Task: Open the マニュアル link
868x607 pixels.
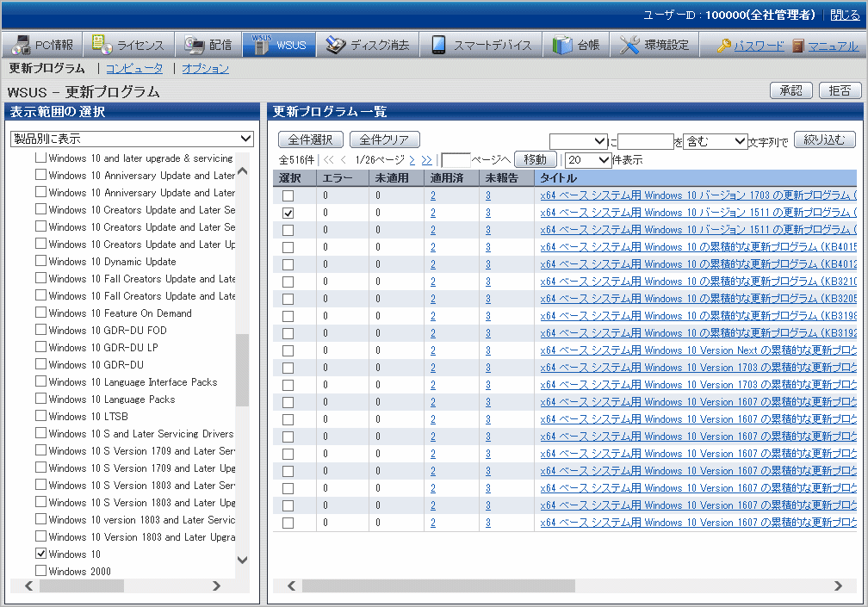Action: (x=834, y=46)
